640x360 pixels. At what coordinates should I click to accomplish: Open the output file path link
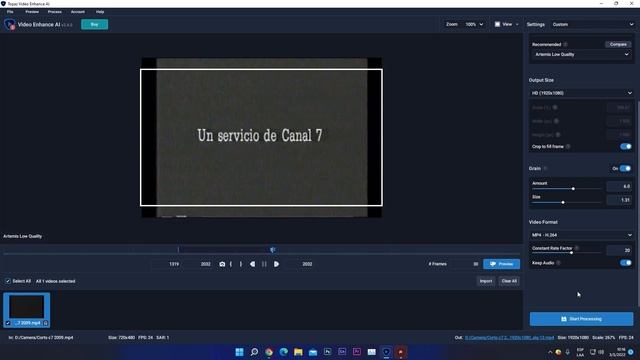(x=509, y=338)
